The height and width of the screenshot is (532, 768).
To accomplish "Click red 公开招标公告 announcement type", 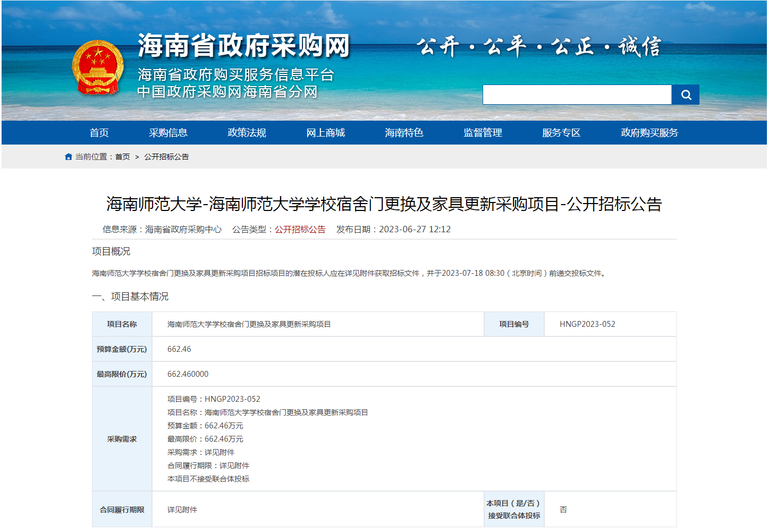I will tap(300, 230).
